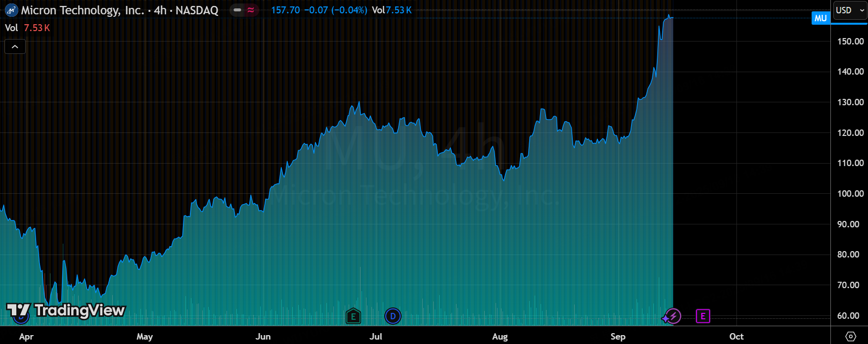Image resolution: width=868 pixels, height=344 pixels.
Task: Open the blue dividend D marker
Action: [x=393, y=316]
